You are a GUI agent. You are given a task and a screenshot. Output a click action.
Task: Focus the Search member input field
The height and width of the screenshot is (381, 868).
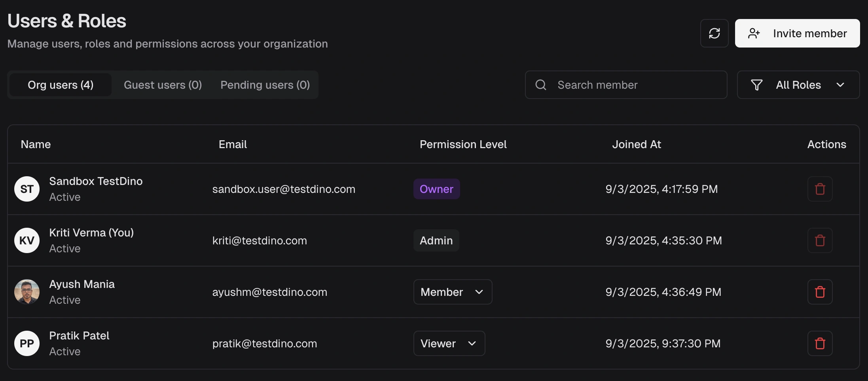coord(633,85)
